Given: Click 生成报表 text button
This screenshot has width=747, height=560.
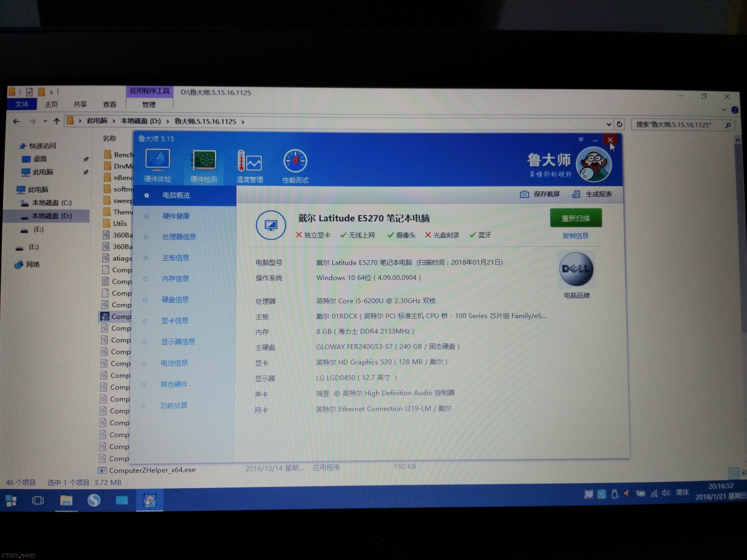Looking at the screenshot, I should tap(598, 194).
